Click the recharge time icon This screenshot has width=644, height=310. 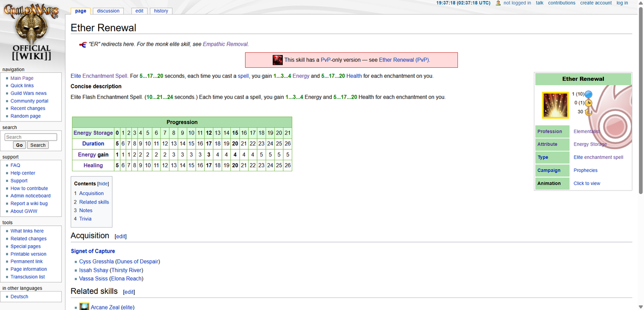(x=588, y=112)
